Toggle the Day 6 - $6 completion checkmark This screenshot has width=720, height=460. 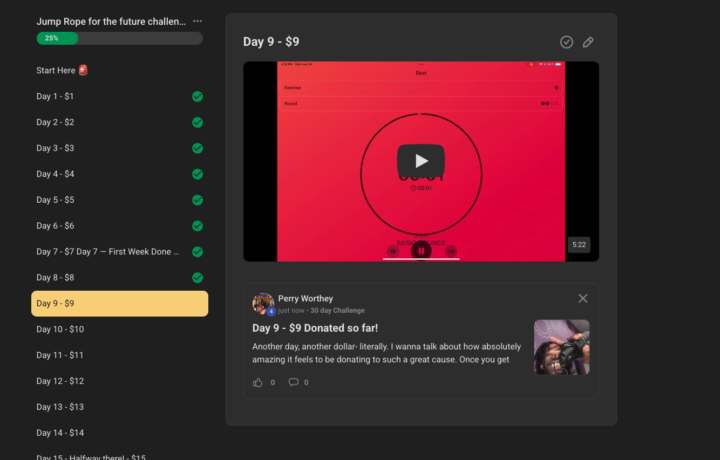tap(197, 226)
